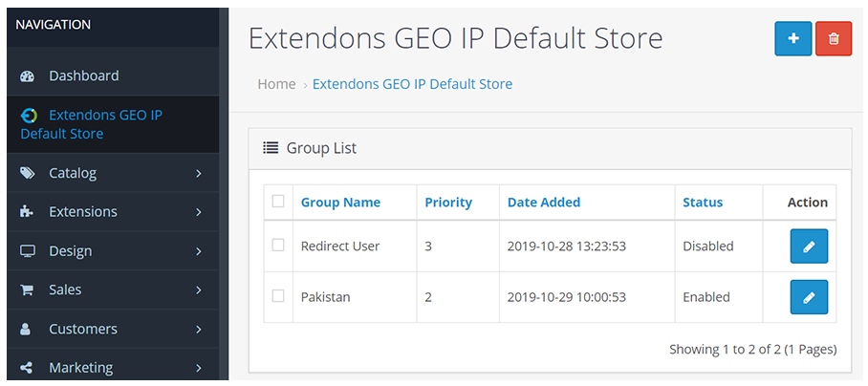
Task: Check the Pakistan row checkbox
Action: [278, 296]
